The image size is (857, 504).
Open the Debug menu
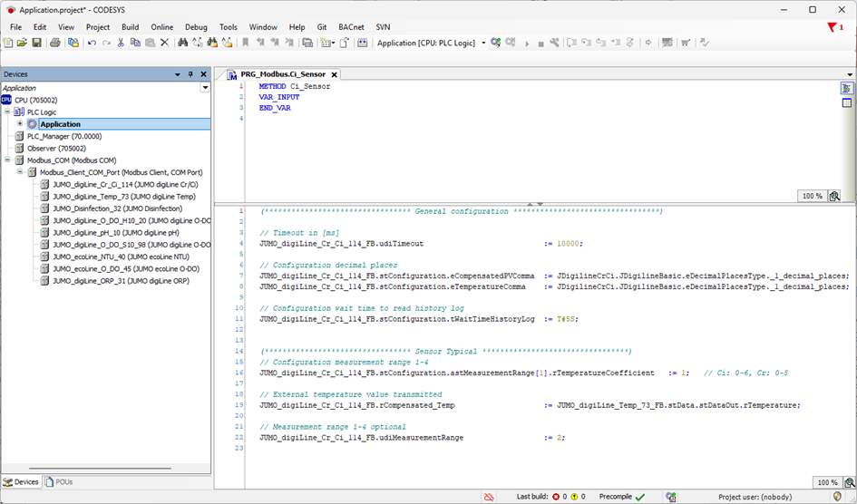(196, 27)
